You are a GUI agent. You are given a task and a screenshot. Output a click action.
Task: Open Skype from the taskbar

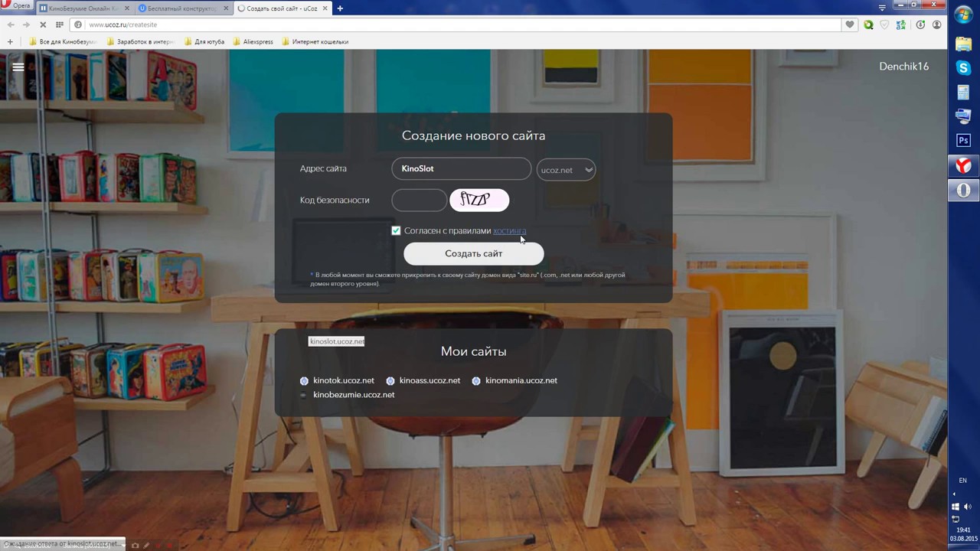tap(964, 68)
